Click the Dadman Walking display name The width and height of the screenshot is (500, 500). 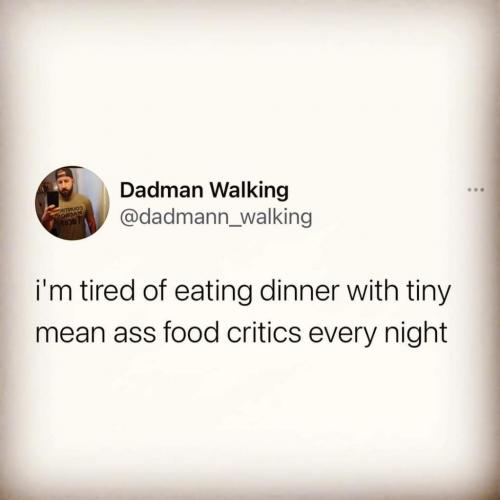204,191
